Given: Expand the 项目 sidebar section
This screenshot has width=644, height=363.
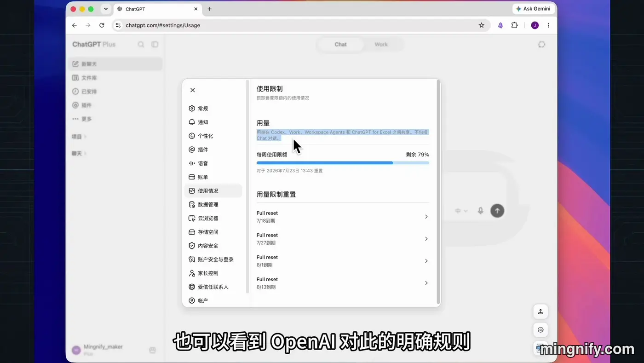Looking at the screenshot, I should [79, 137].
